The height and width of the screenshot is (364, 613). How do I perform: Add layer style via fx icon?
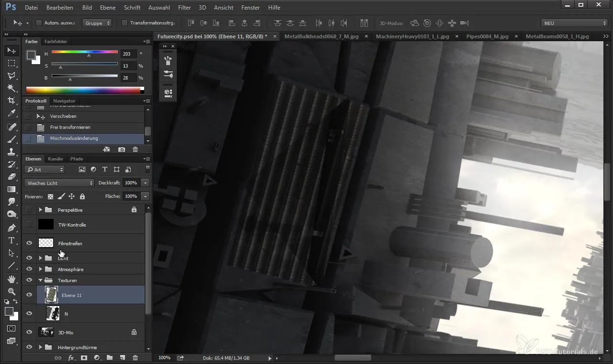[x=71, y=358]
